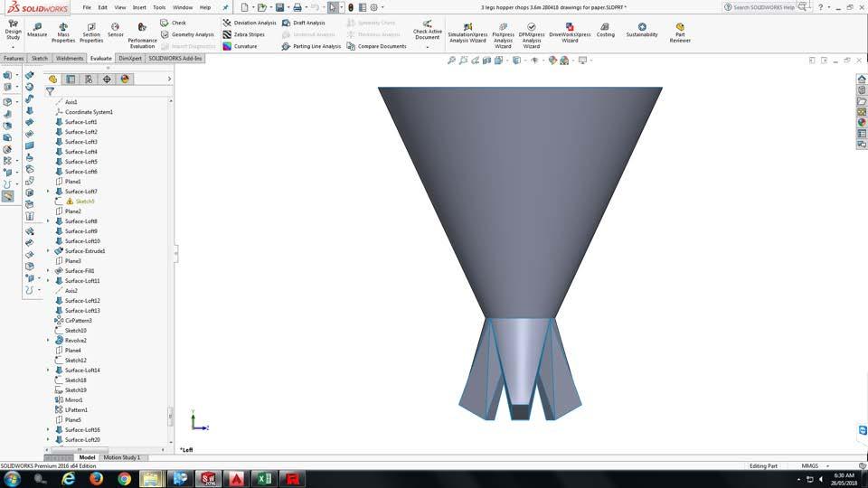Expand the Revolve2 feature node
The image size is (868, 488).
pos(49,341)
